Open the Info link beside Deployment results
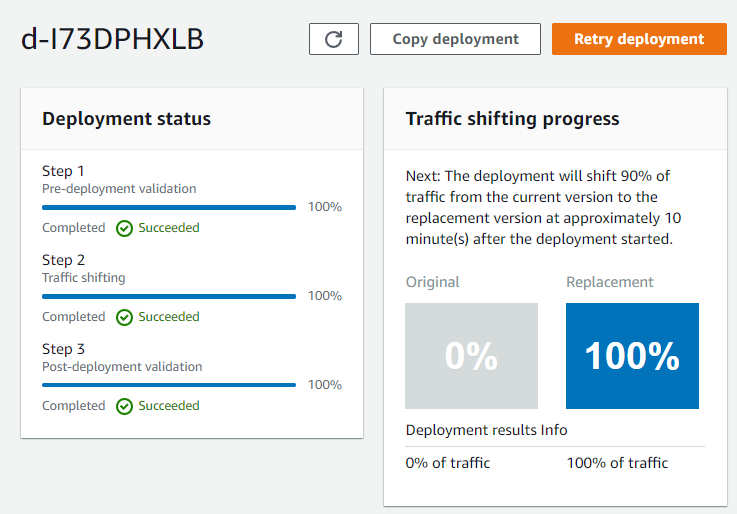Viewport: 737px width, 514px height. pyautogui.click(x=554, y=430)
